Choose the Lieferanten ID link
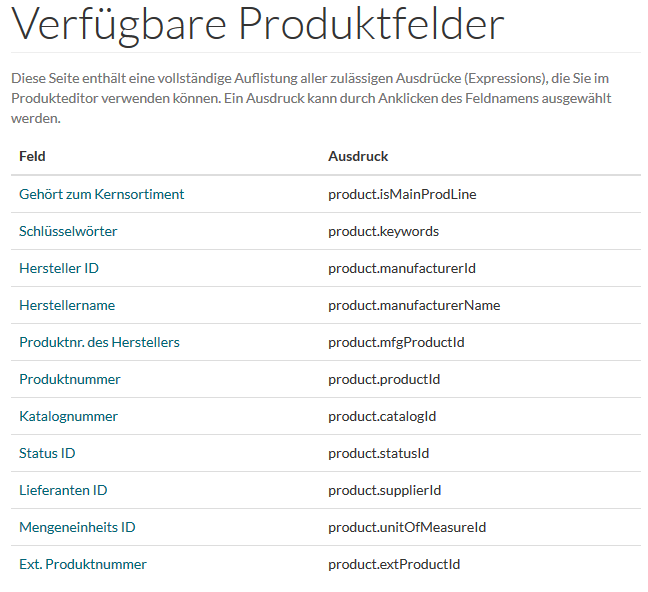The image size is (648, 592). pyautogui.click(x=63, y=490)
